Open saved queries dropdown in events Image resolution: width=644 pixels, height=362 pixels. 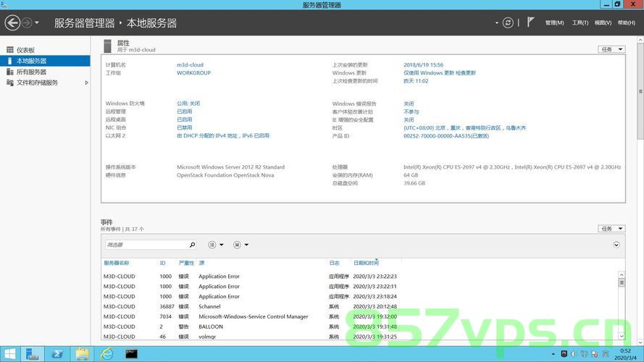241,245
